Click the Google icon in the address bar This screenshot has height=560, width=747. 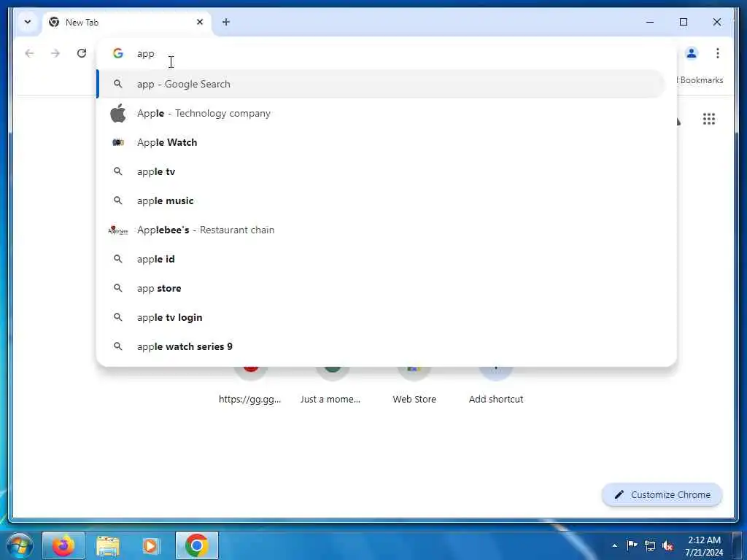click(118, 53)
